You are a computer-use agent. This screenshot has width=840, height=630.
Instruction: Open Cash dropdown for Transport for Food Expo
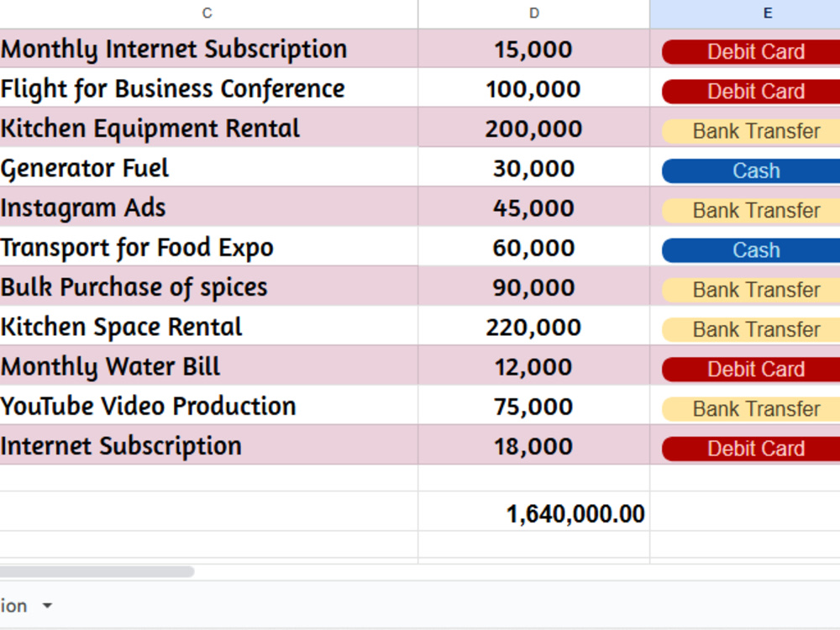point(751,250)
